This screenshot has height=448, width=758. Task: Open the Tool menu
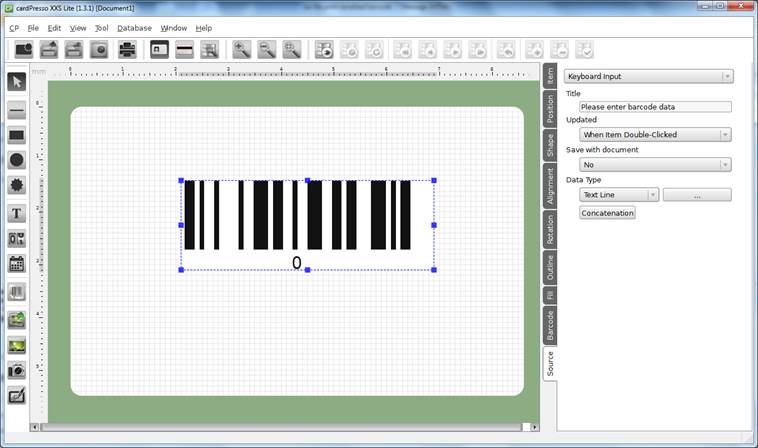[x=102, y=28]
